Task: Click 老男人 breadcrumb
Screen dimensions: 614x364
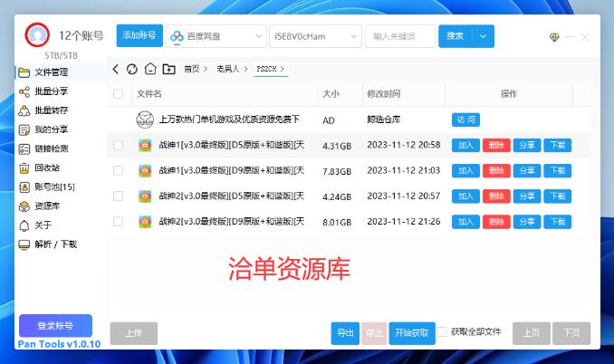Action: [227, 70]
